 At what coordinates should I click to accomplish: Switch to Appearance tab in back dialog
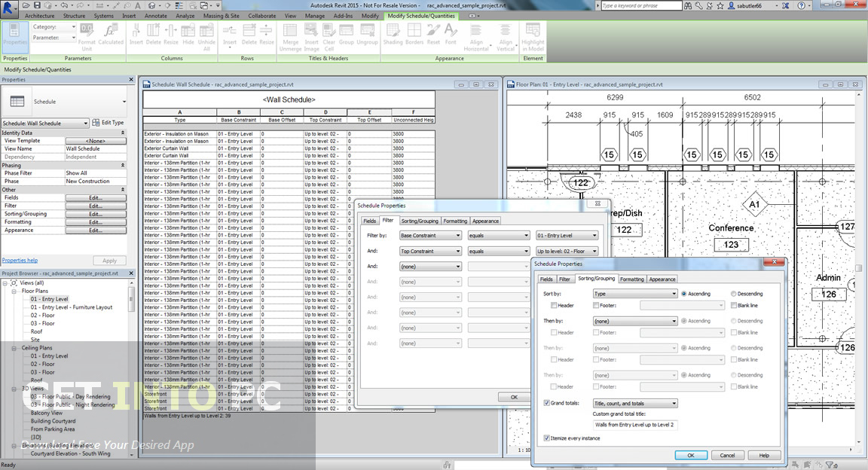click(x=485, y=221)
